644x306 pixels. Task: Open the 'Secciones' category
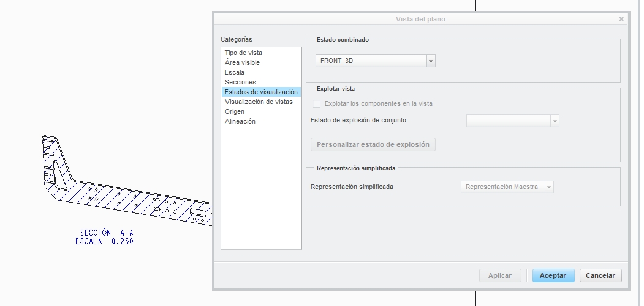point(240,82)
